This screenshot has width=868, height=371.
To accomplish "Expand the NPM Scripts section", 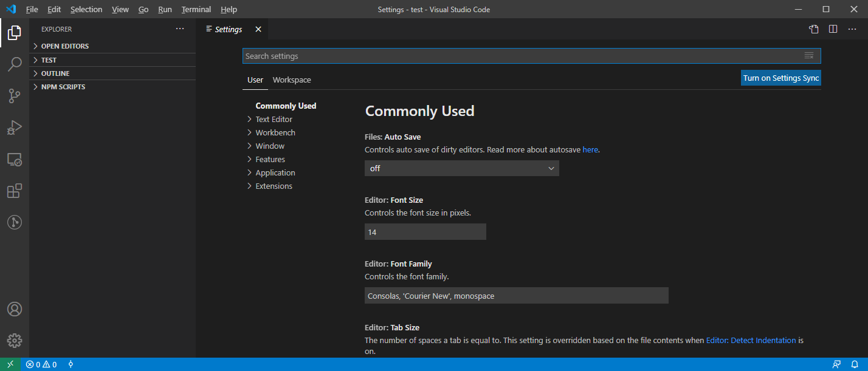I will tap(112, 87).
